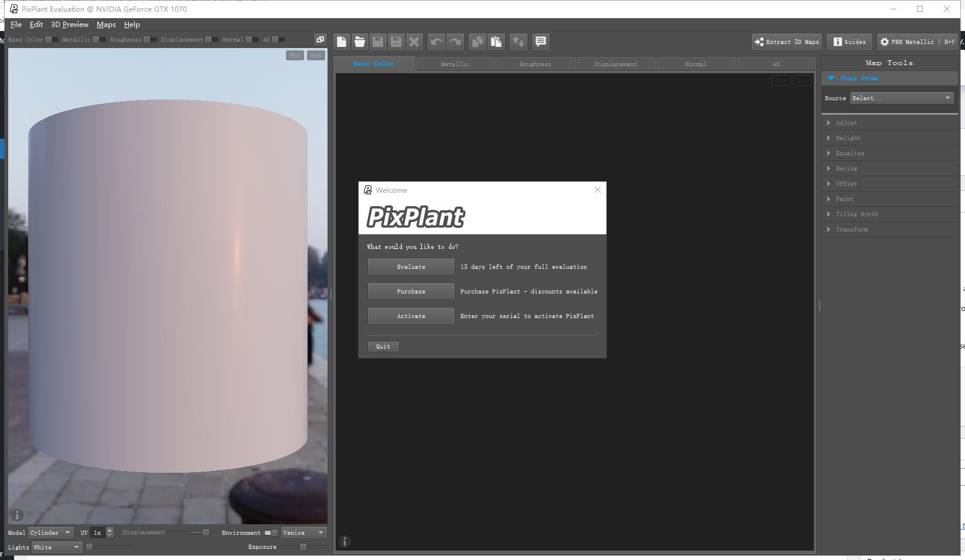Open the Help menu
Viewport: 965px width, 560px height.
pos(132,25)
